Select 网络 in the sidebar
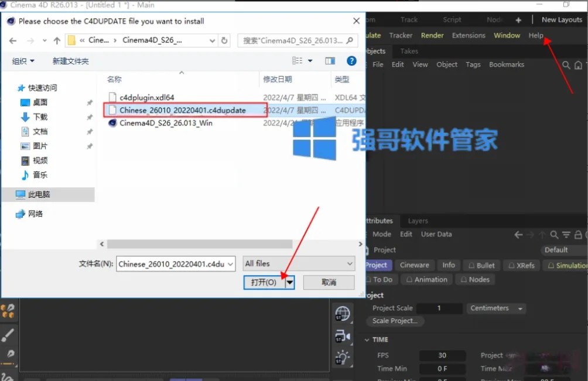 35,214
